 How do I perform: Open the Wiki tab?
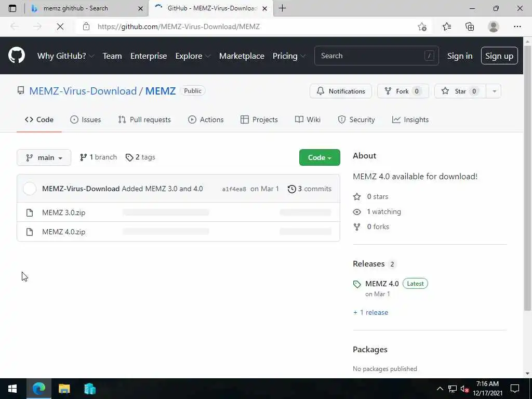point(308,119)
